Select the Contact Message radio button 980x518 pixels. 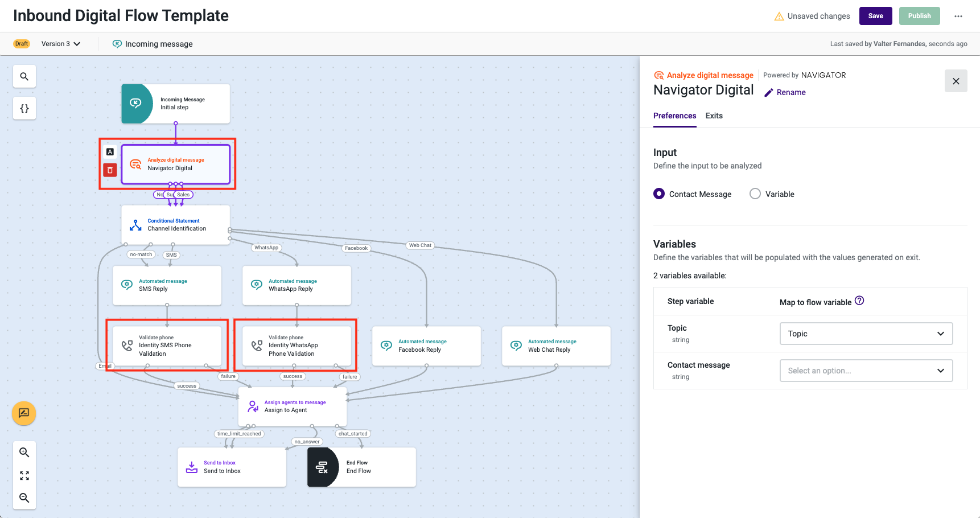(x=659, y=194)
